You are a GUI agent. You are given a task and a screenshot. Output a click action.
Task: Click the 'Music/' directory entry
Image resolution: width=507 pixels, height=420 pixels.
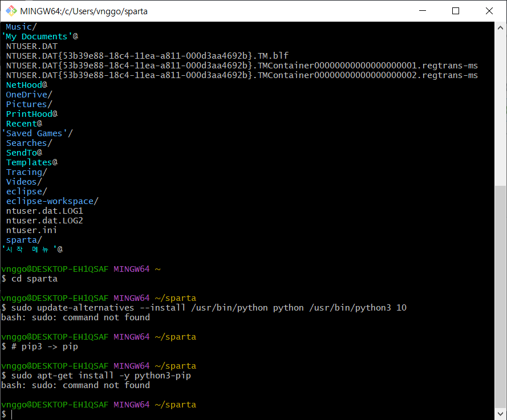[21, 27]
